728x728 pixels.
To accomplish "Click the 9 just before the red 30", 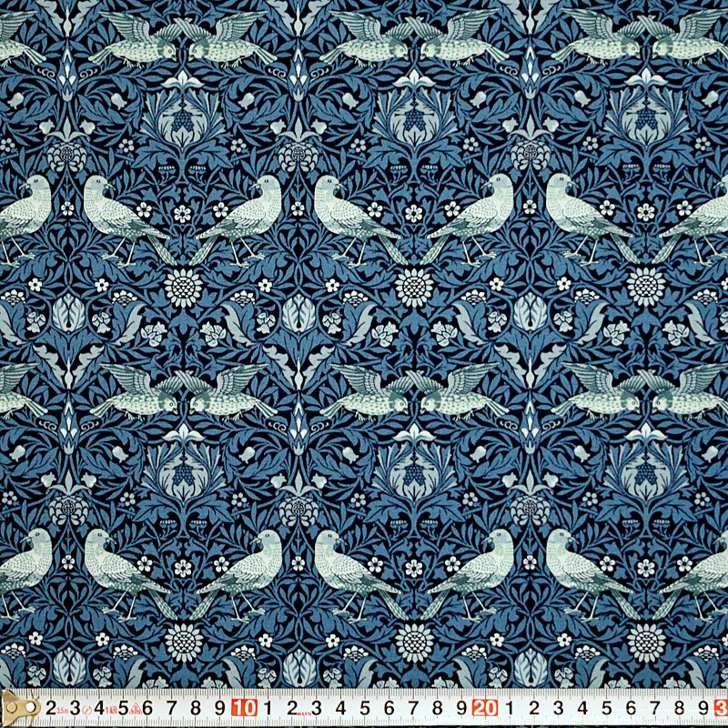I will click(x=702, y=707).
